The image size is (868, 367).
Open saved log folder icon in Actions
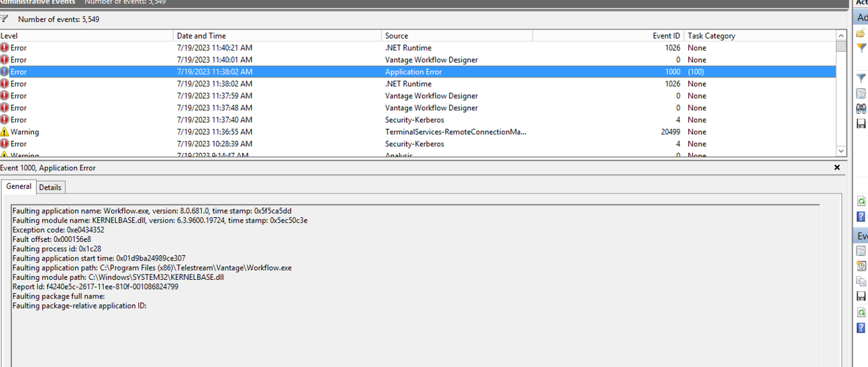861,33
